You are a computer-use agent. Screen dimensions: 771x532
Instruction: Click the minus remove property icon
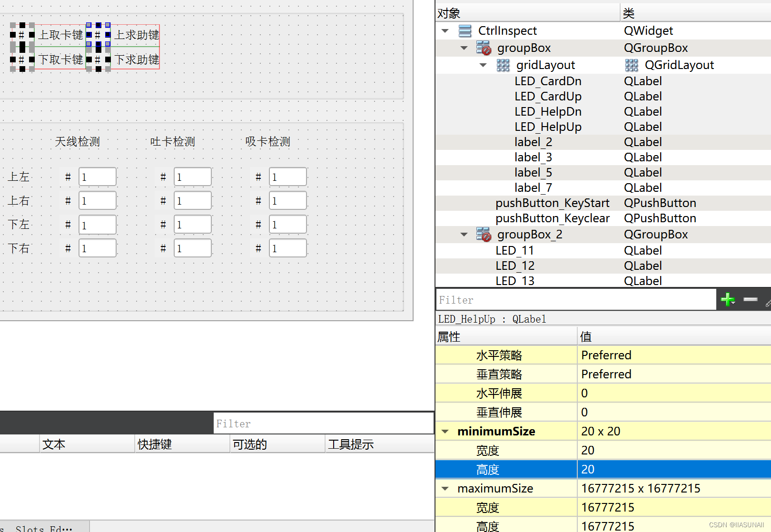pos(751,299)
